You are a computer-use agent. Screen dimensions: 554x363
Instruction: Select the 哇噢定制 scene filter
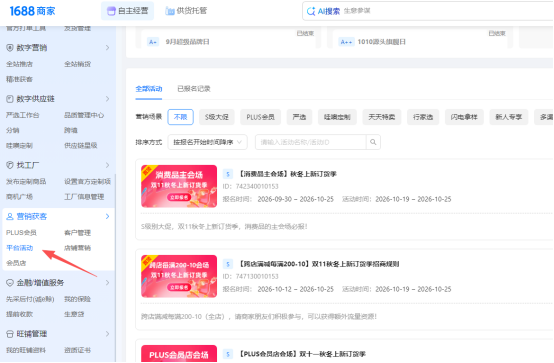pyautogui.click(x=337, y=117)
